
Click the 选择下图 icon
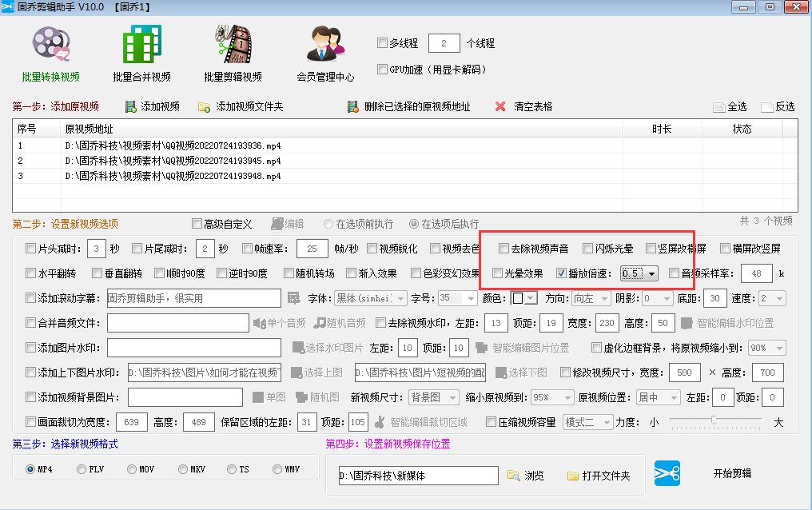point(501,373)
